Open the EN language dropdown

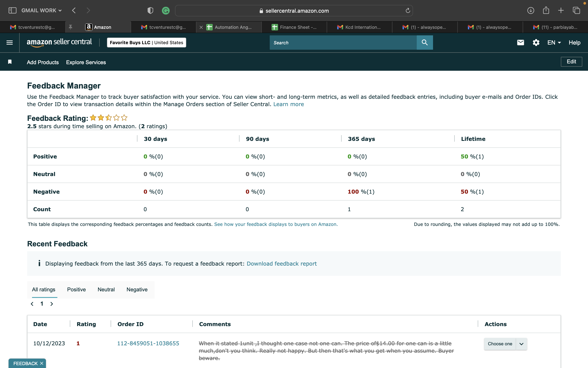pos(554,43)
